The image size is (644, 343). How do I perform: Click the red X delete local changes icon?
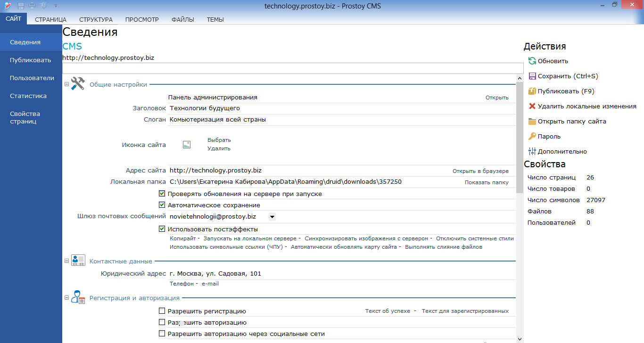(532, 106)
